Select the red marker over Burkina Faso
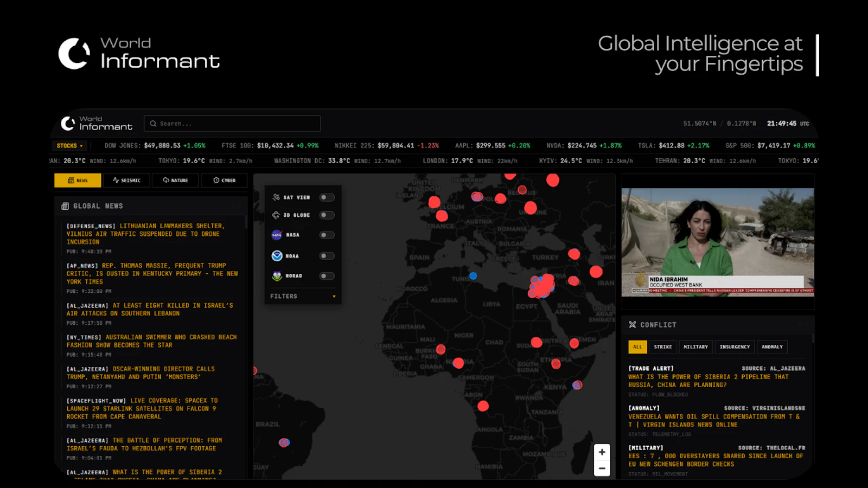 441,350
